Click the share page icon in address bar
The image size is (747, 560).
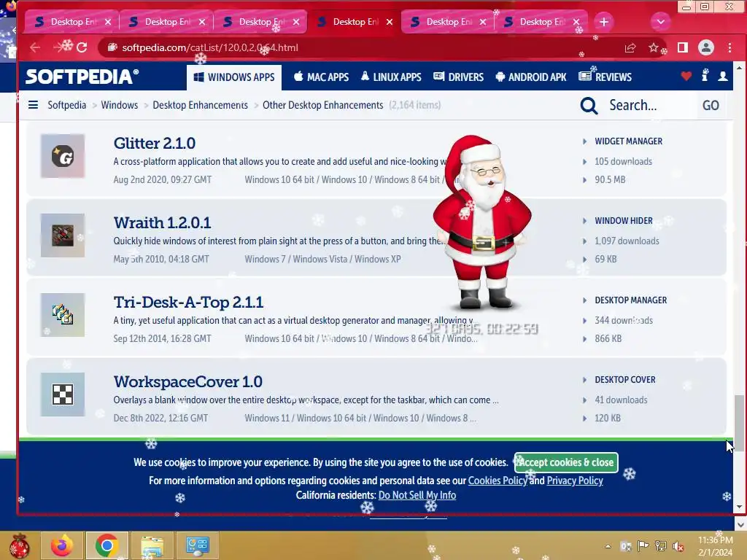point(630,47)
